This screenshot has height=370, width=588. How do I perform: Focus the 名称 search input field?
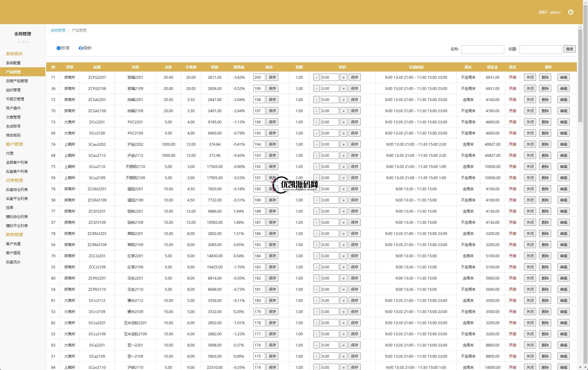482,49
